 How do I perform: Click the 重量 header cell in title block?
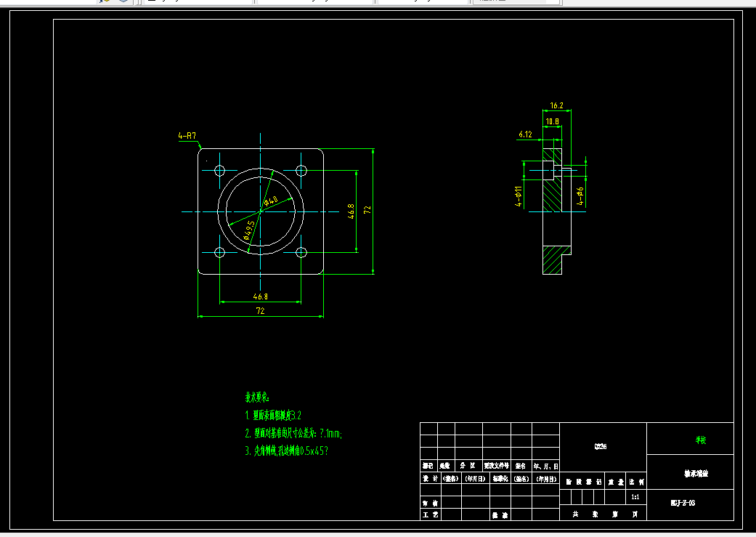tap(616, 482)
